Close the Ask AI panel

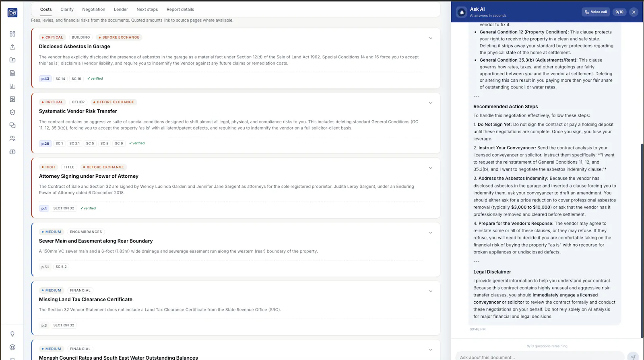(634, 12)
